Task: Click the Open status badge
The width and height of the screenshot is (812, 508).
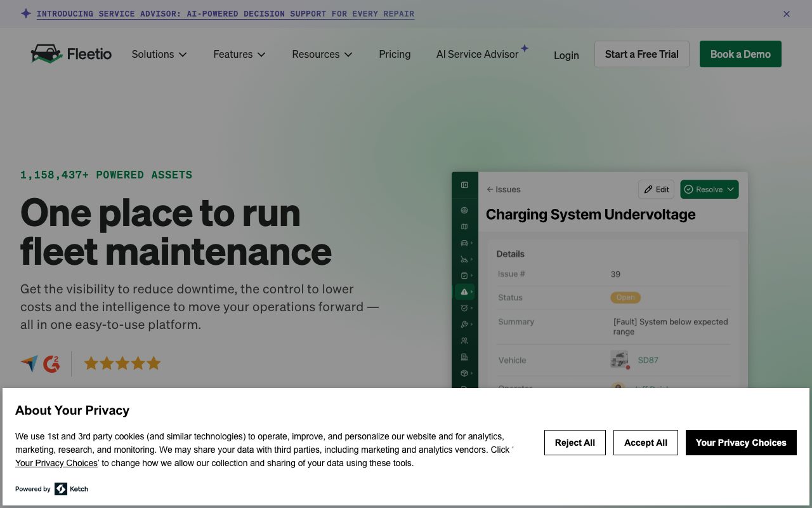Action: [625, 297]
